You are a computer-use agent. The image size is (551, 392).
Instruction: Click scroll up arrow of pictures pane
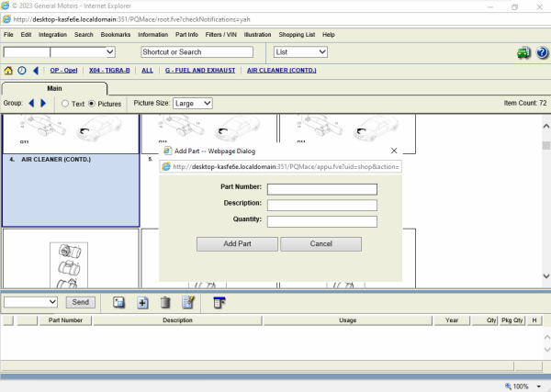coord(546,126)
